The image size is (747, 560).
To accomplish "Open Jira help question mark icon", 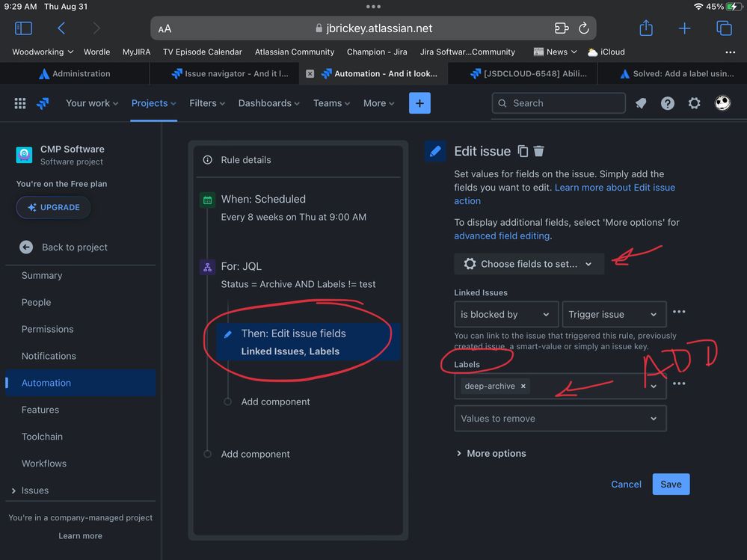I will click(x=668, y=103).
